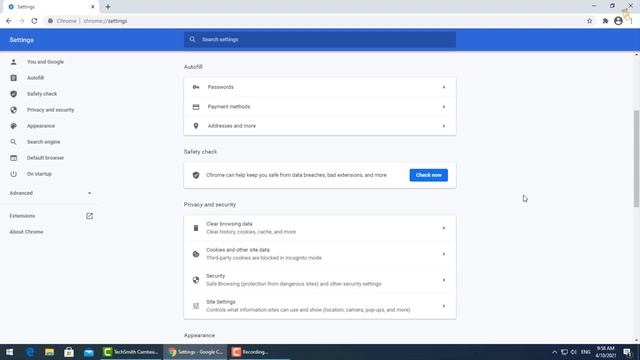Click the Privacy and security globe-shield icon
The width and height of the screenshot is (640, 360).
click(x=13, y=110)
